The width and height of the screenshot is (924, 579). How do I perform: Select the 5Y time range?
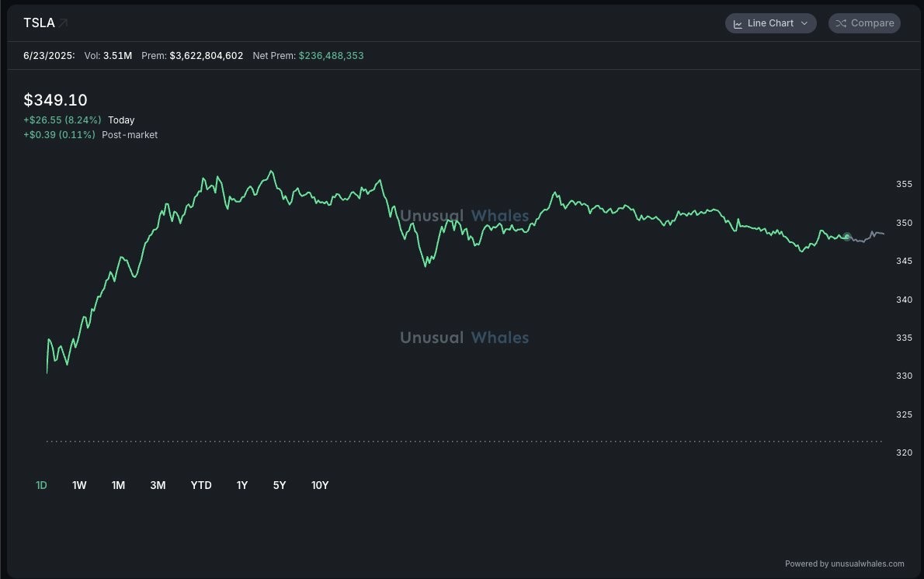coord(280,485)
